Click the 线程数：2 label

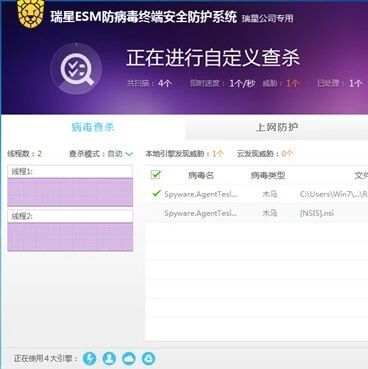pyautogui.click(x=24, y=154)
